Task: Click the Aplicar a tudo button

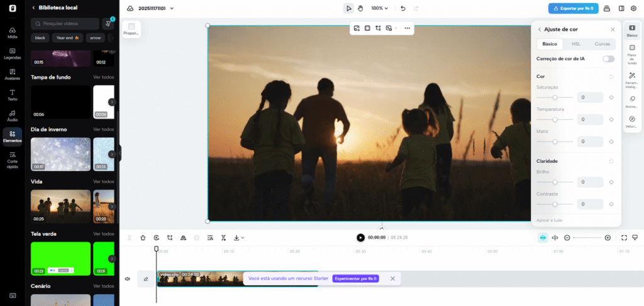Action: [x=549, y=221]
